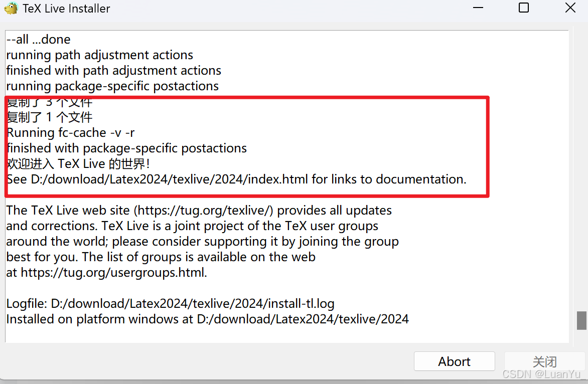The height and width of the screenshot is (384, 588).
Task: Click the line 'finished with path adjustment actions'
Action: pyautogui.click(x=113, y=70)
